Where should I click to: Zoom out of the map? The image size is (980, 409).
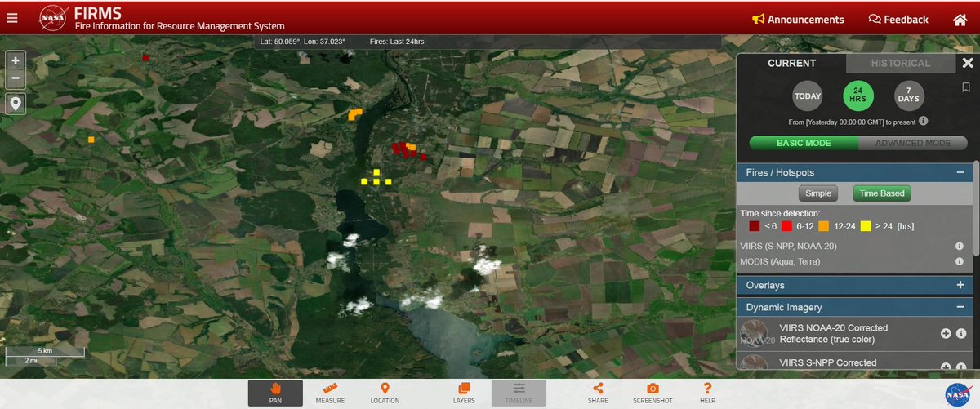[16, 80]
